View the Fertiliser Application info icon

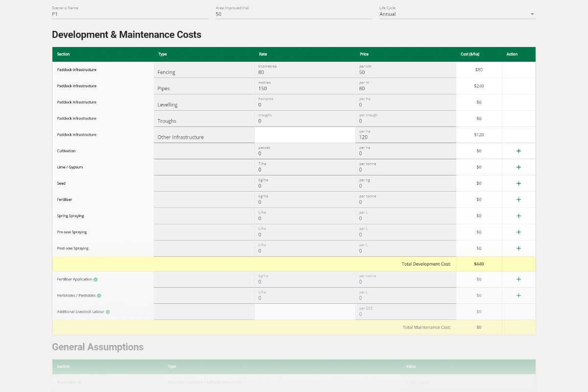tap(95, 279)
